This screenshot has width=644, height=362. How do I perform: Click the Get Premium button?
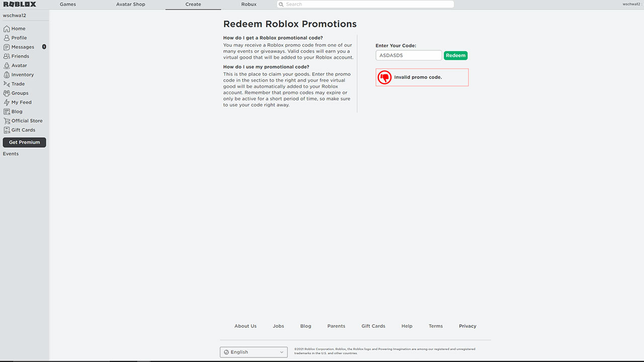[x=24, y=142]
